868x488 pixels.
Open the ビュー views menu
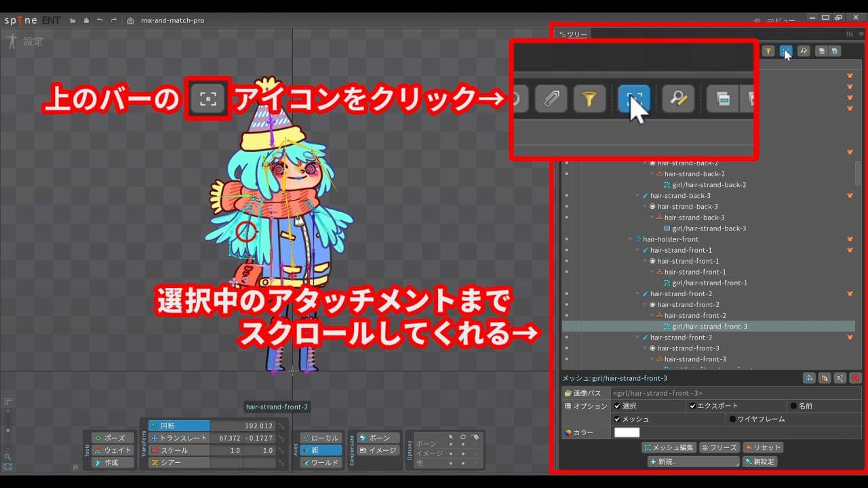pos(781,21)
